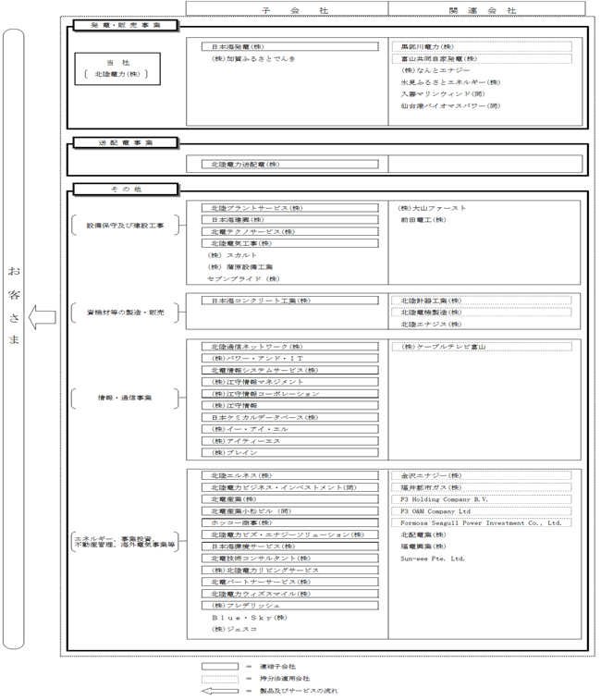Click 子会社 column header
The image size is (601, 700).
(x=287, y=9)
